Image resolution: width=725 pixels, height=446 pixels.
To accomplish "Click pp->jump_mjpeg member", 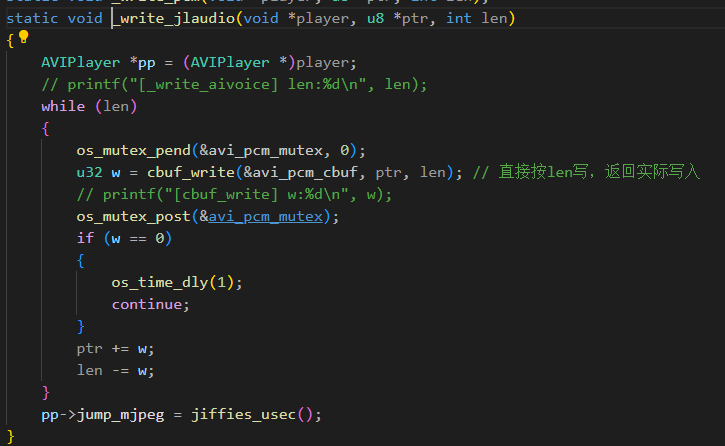I will [x=103, y=415].
